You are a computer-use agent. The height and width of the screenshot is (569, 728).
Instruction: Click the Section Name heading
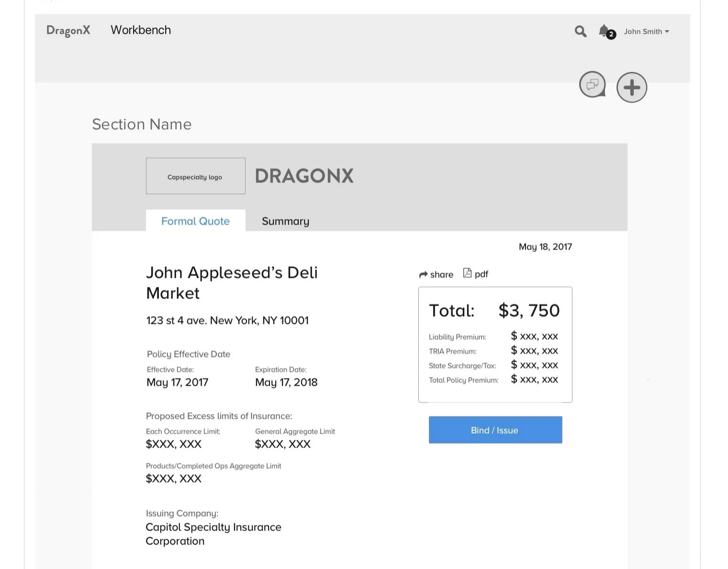pyautogui.click(x=142, y=124)
